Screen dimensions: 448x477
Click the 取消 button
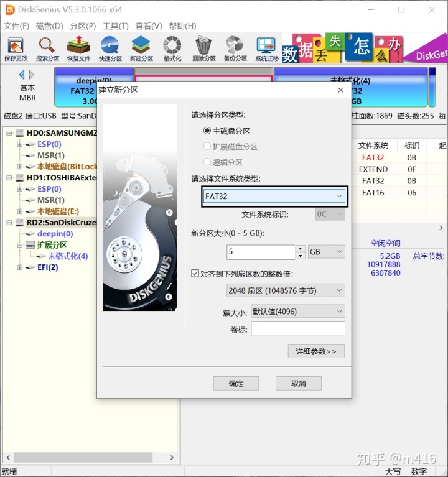298,383
